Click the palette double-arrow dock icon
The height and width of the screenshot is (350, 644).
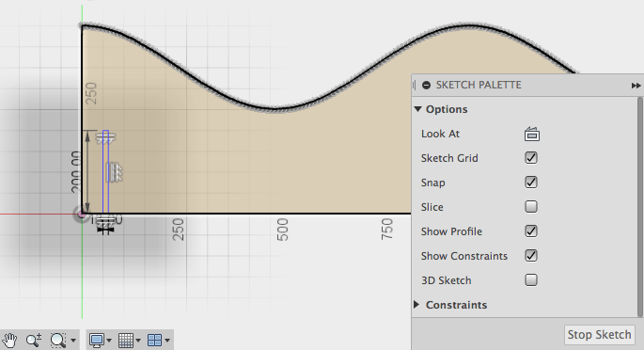point(636,86)
